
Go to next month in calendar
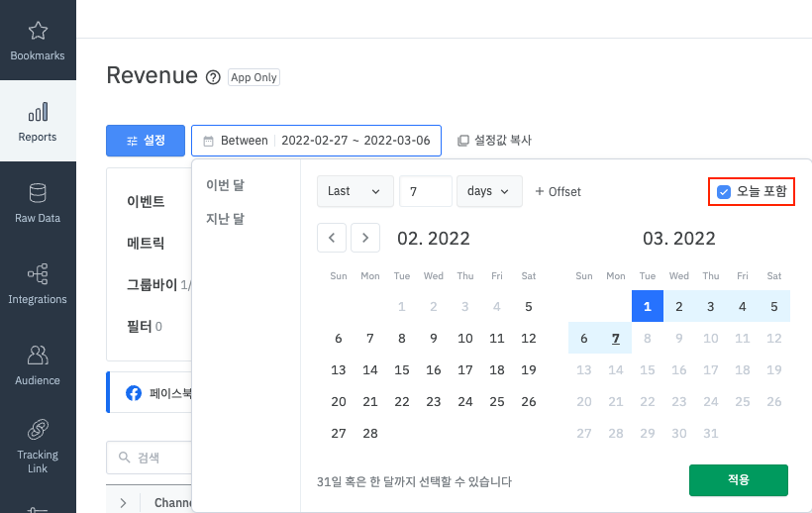coord(365,238)
